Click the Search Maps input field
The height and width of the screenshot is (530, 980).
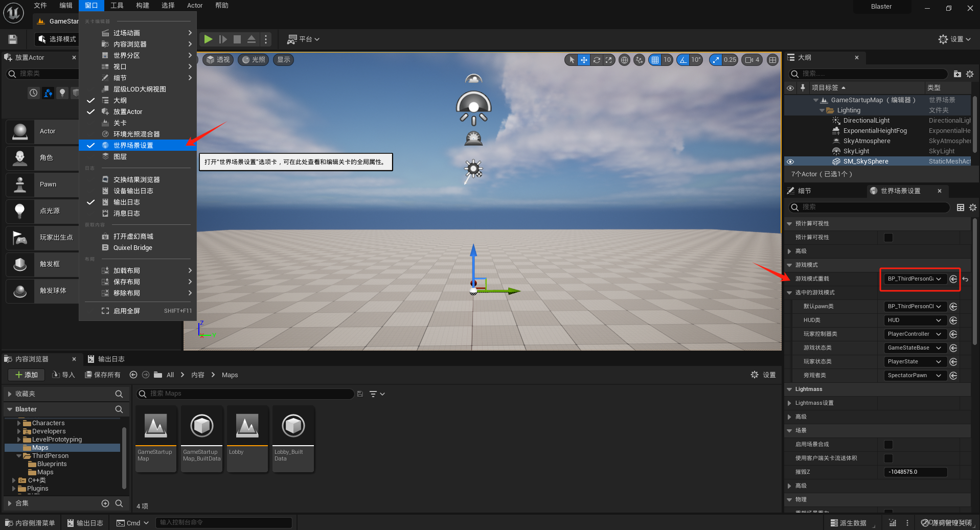(x=245, y=394)
